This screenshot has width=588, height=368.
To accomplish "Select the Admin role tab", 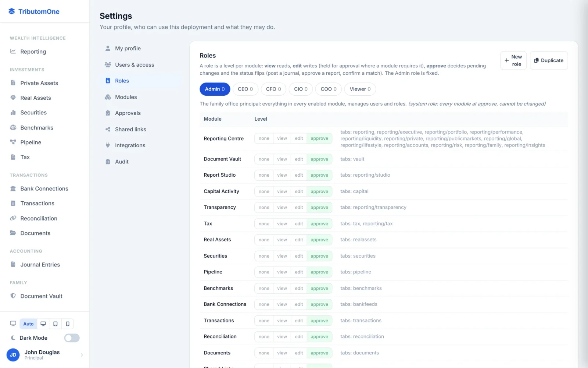I will click(x=215, y=89).
